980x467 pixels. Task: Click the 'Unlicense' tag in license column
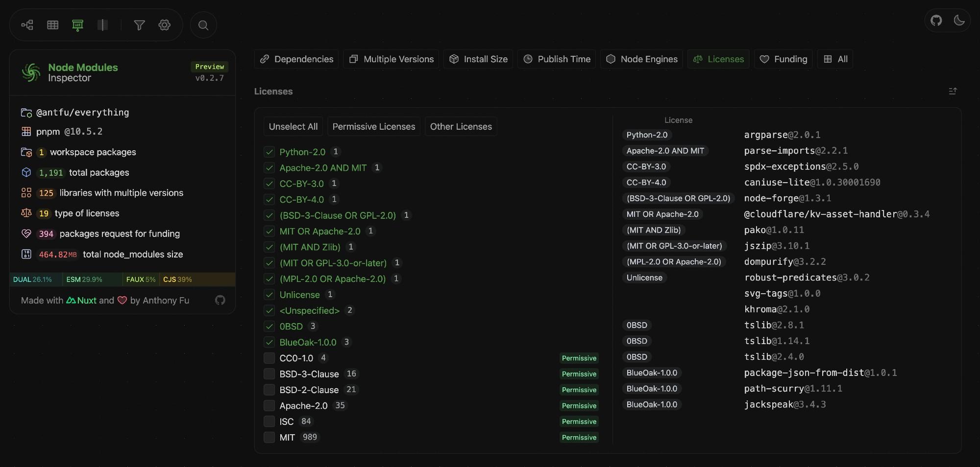pyautogui.click(x=644, y=278)
